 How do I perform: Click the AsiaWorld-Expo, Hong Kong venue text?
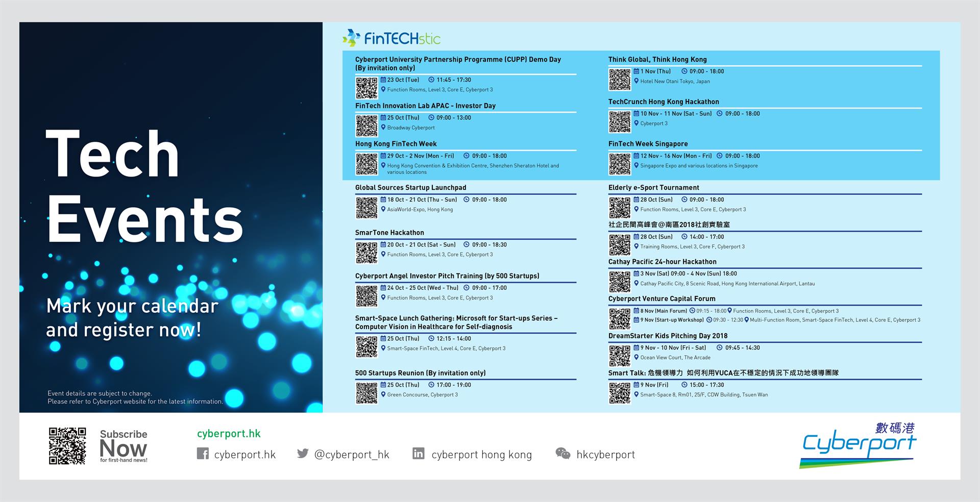420,210
